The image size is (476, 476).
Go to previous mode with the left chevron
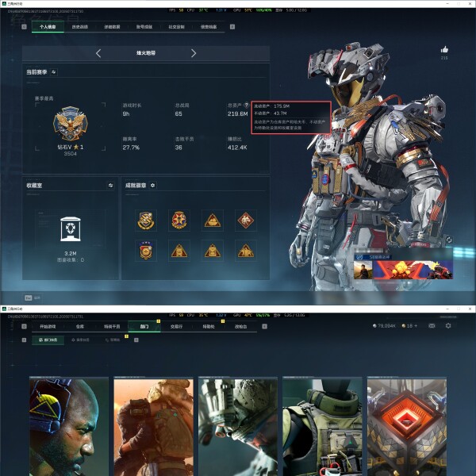(x=98, y=53)
